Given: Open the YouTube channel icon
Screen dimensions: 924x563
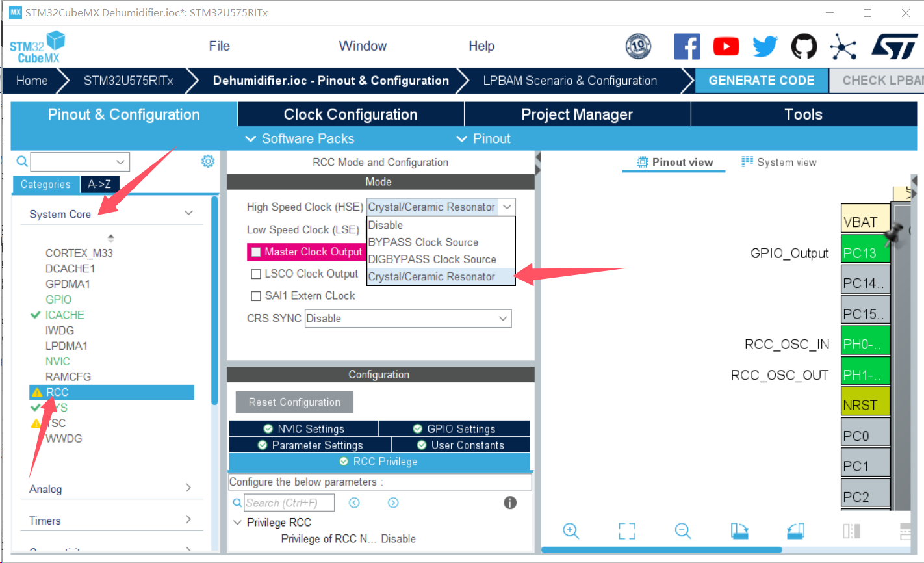Looking at the screenshot, I should point(726,46).
